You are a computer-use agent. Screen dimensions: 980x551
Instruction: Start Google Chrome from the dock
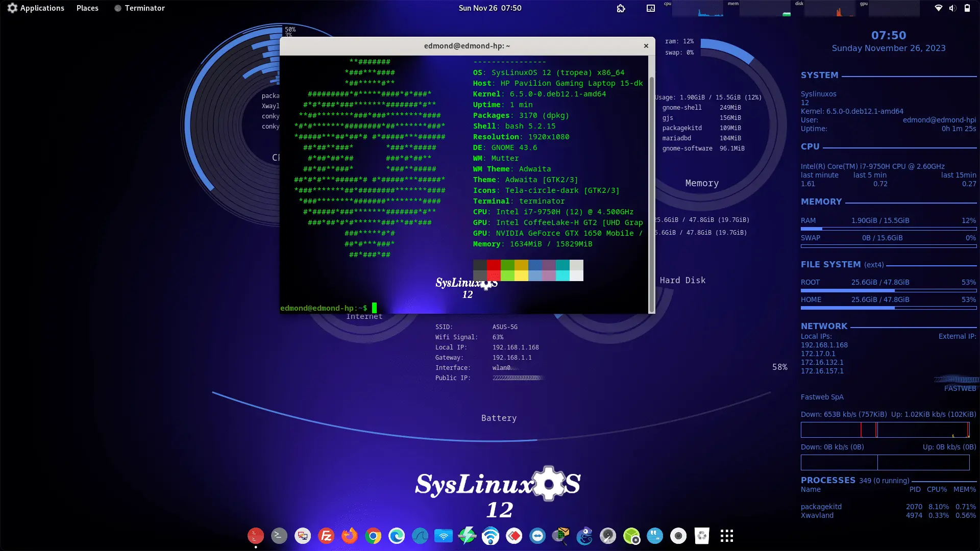pyautogui.click(x=373, y=536)
